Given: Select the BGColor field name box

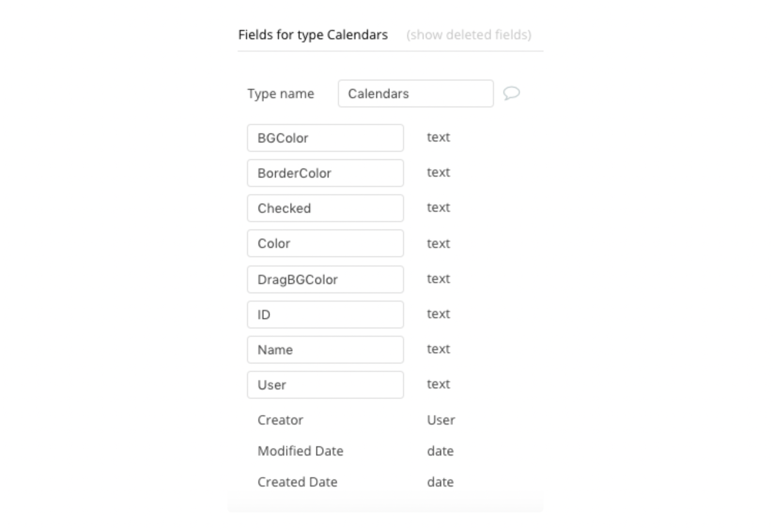Looking at the screenshot, I should [325, 138].
